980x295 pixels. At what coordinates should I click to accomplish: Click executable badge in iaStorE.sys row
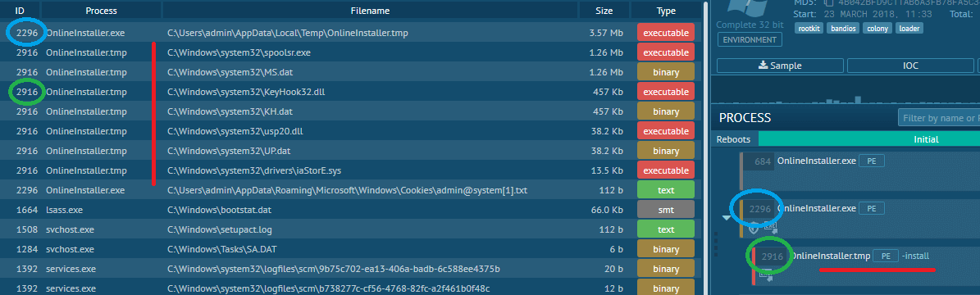pos(666,170)
